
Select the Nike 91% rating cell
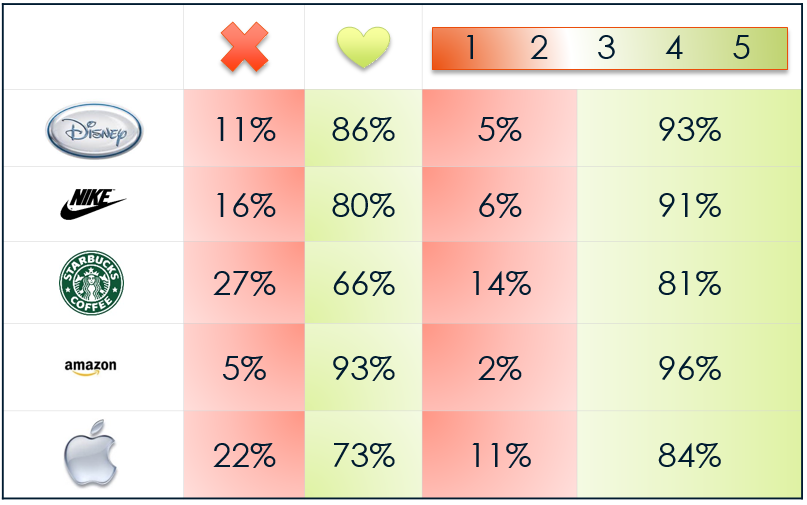[x=689, y=204]
